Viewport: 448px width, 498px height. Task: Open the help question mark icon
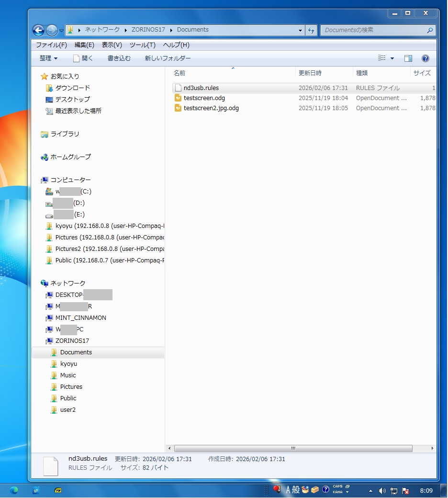point(425,58)
